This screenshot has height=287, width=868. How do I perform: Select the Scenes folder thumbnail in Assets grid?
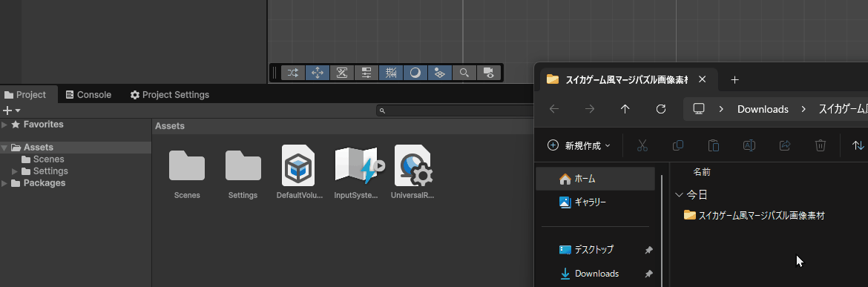pos(186,165)
